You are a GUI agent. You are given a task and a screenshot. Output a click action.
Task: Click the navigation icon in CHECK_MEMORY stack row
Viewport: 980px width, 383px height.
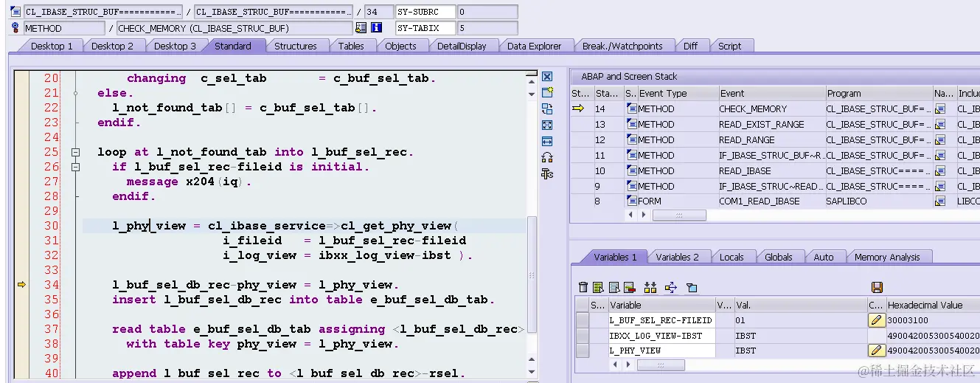point(940,108)
